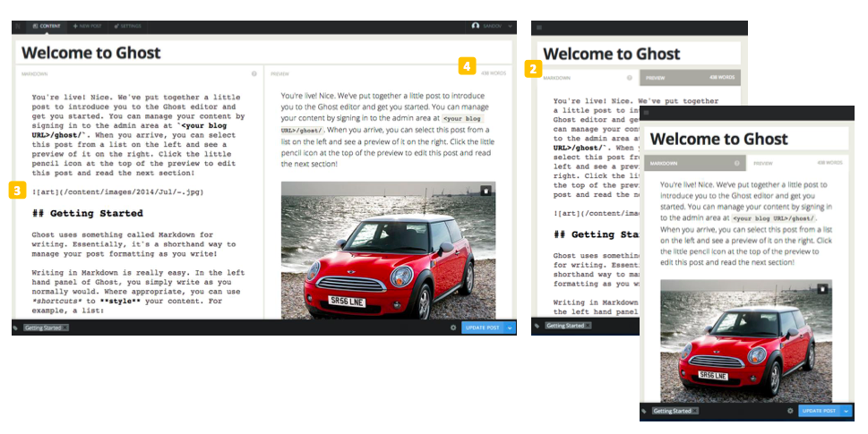The width and height of the screenshot is (868, 434).
Task: Delete the car image in wide editor preview
Action: tap(486, 191)
